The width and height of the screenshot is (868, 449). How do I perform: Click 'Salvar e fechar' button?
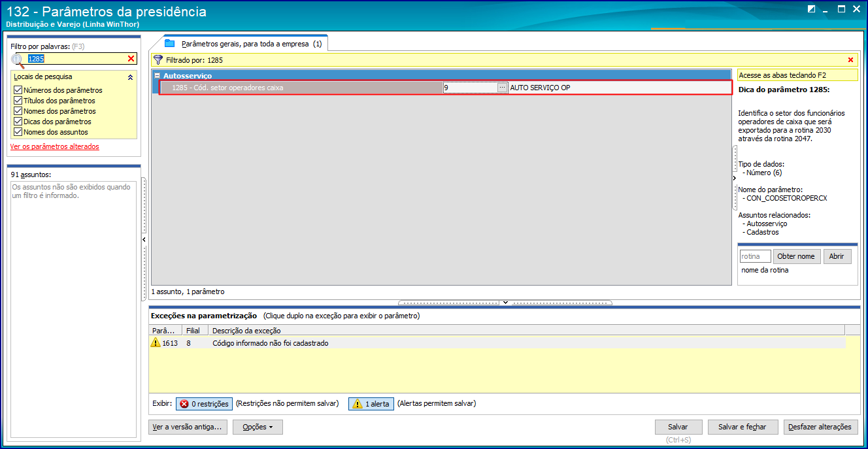(x=743, y=427)
